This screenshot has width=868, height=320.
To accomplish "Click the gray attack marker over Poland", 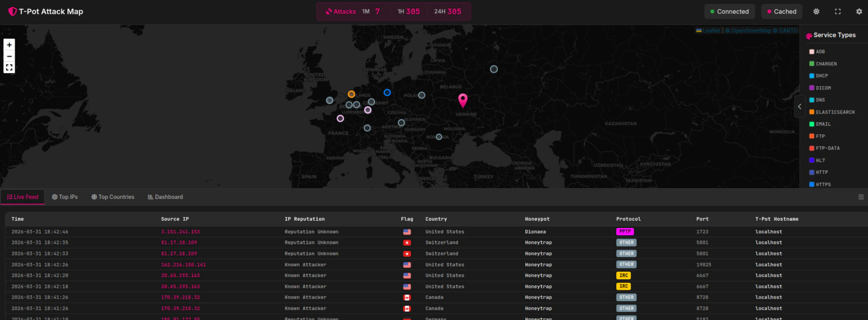I will (x=422, y=95).
